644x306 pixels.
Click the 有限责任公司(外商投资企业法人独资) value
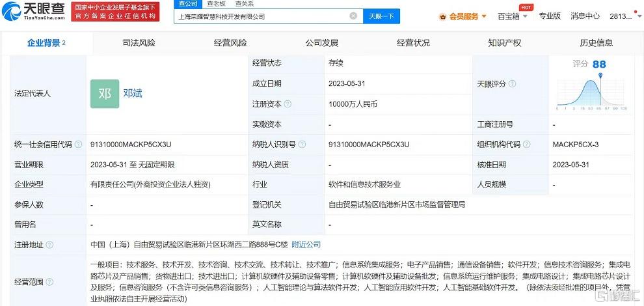(150, 185)
